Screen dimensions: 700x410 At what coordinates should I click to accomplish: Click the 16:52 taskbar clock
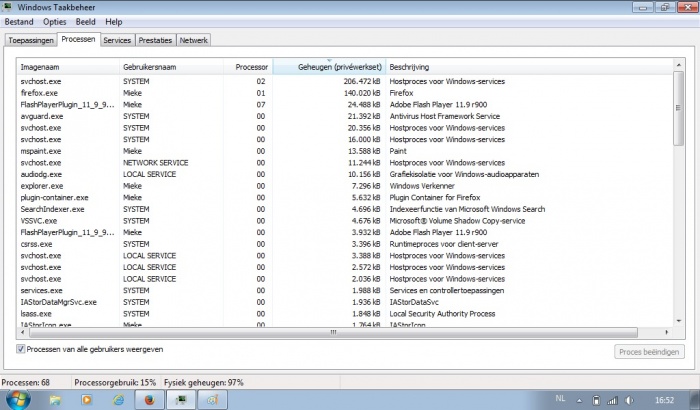coord(664,400)
